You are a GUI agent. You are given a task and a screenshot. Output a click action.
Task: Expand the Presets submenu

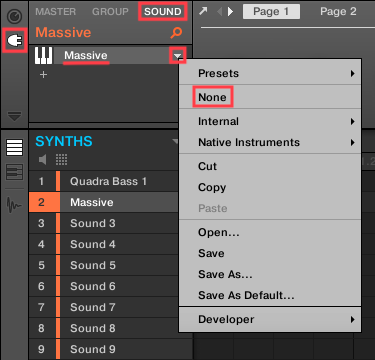click(x=270, y=73)
